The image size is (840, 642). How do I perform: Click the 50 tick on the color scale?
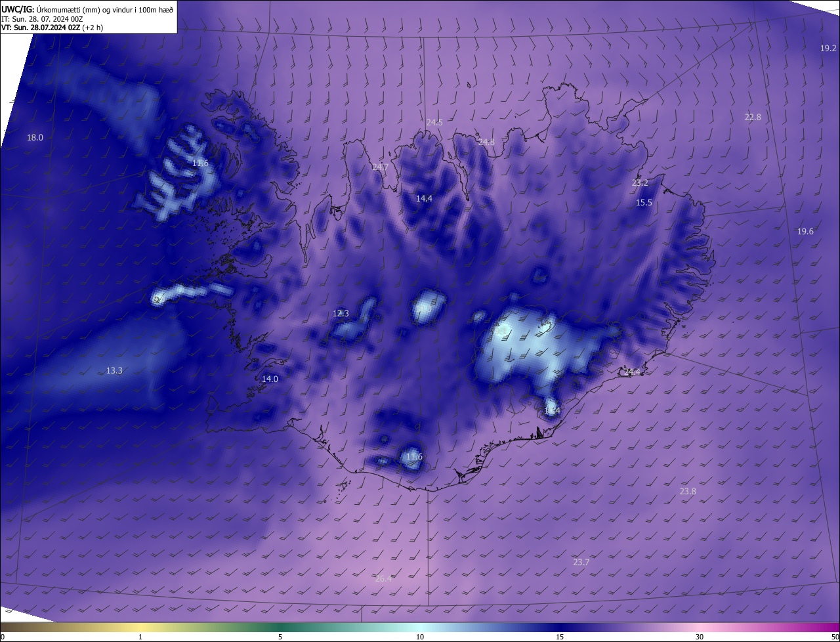pos(835,637)
